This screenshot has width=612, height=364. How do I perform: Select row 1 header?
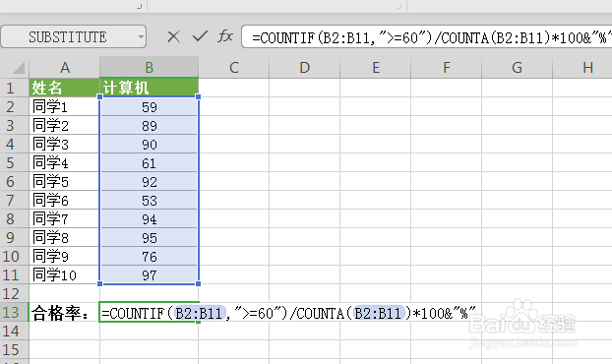point(14,88)
